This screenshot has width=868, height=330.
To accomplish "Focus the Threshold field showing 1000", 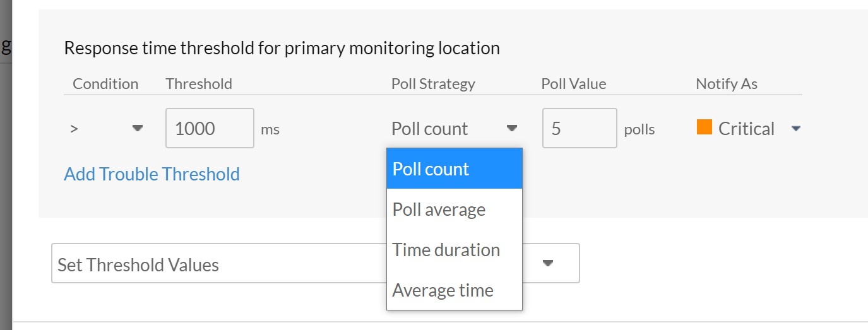I will pyautogui.click(x=210, y=129).
